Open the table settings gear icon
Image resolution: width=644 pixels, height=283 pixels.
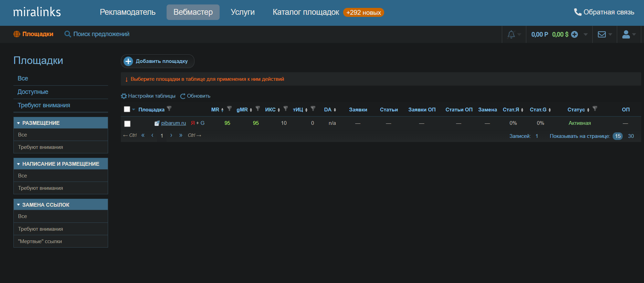pos(124,96)
